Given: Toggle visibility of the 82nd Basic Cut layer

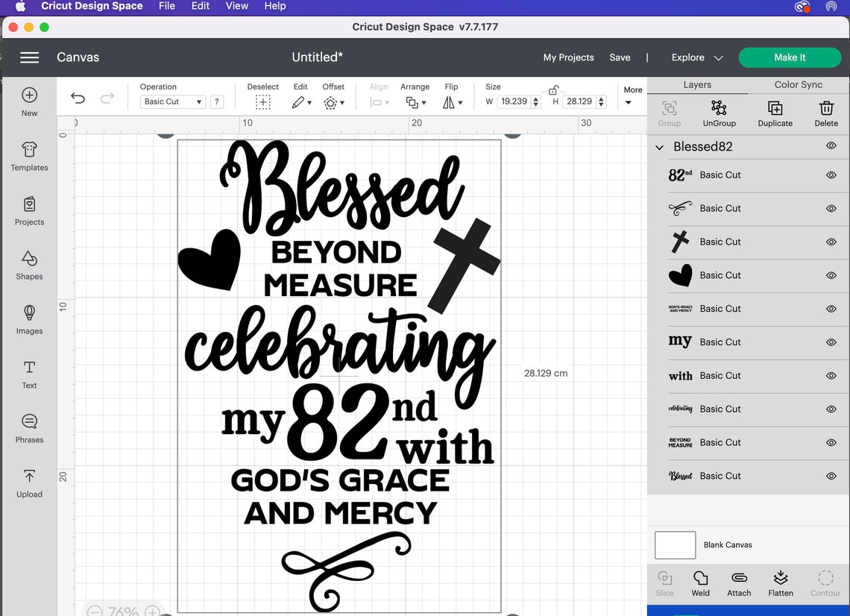Looking at the screenshot, I should click(831, 175).
